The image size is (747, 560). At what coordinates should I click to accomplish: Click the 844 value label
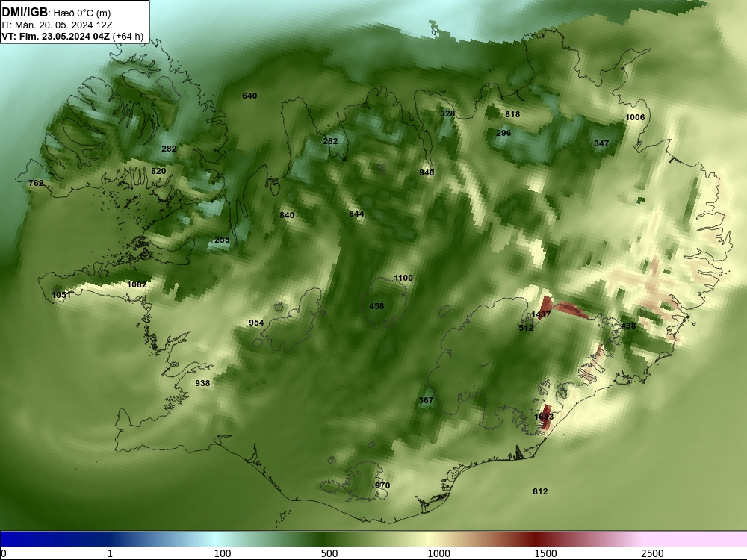click(356, 214)
